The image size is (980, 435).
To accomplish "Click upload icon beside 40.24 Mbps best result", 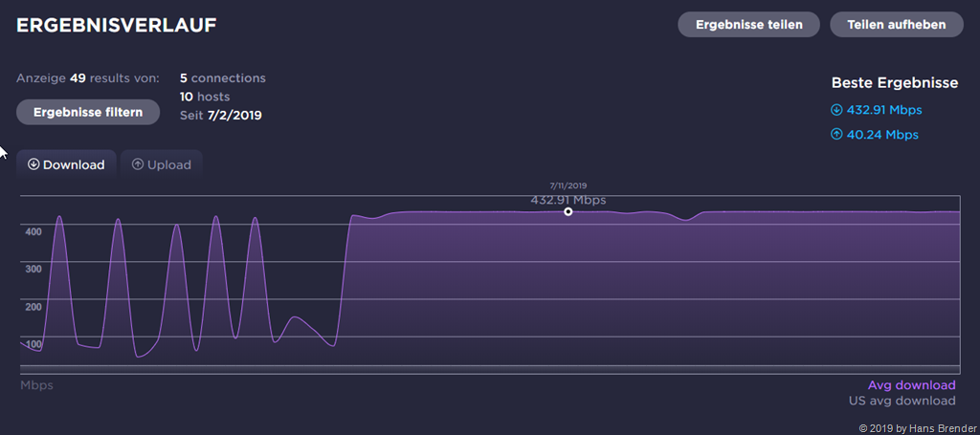I will [x=837, y=135].
